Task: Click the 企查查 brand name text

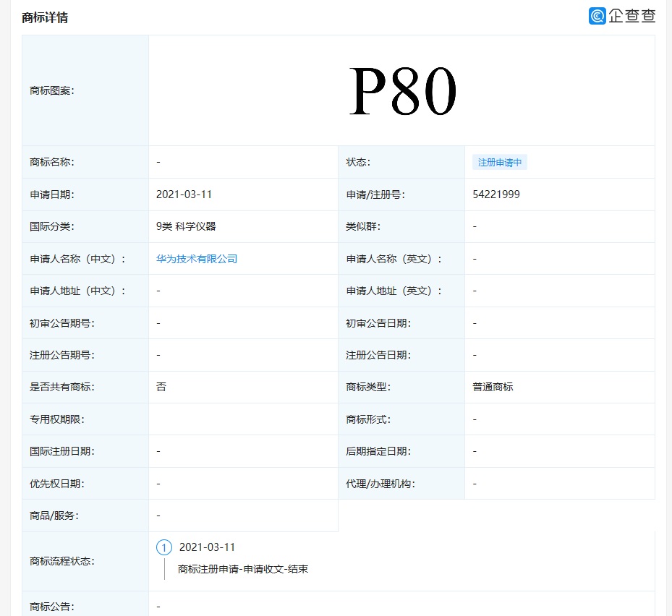Action: tap(632, 16)
